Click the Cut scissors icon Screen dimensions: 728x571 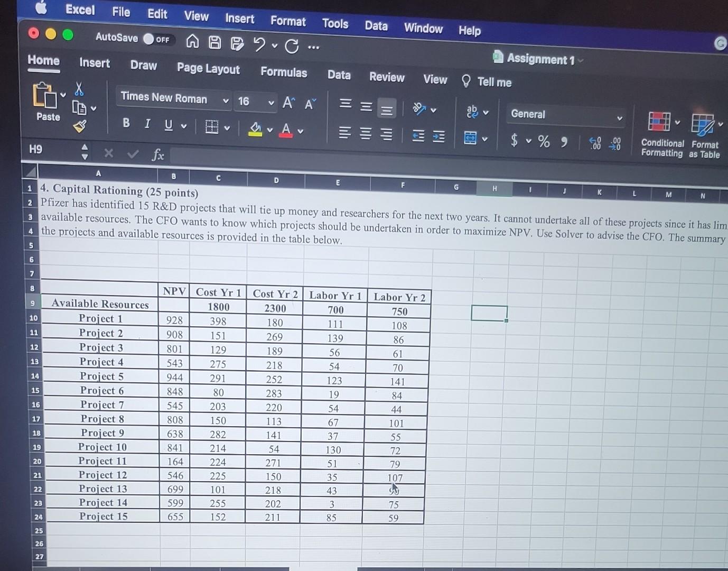point(79,88)
